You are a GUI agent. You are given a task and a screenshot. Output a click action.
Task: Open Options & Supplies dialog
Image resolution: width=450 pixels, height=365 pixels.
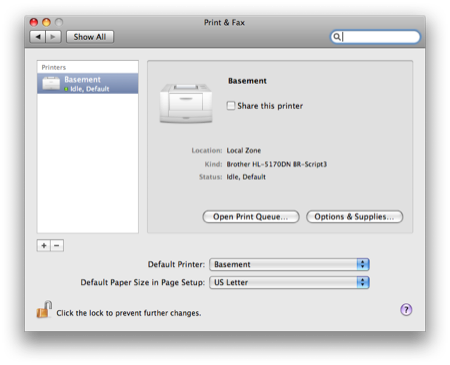(x=354, y=217)
